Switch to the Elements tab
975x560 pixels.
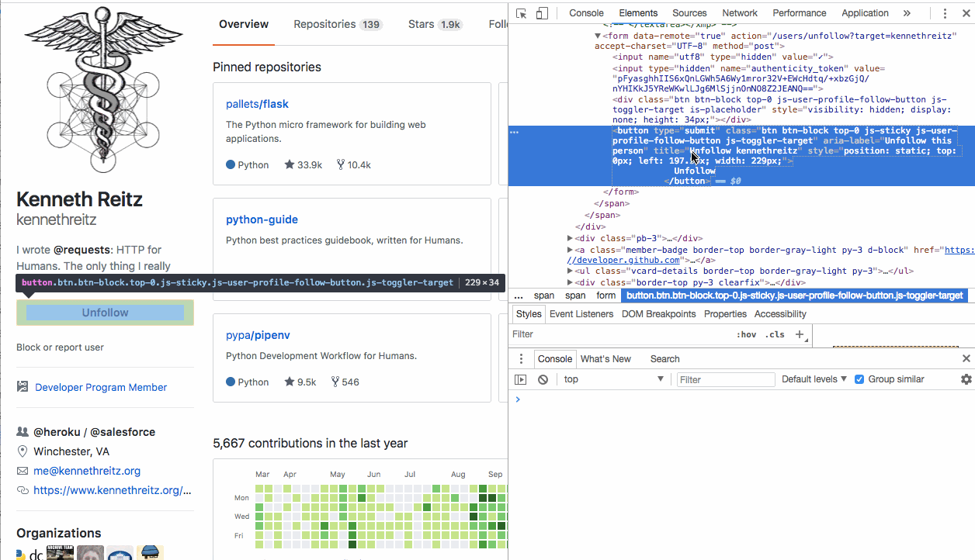(x=638, y=13)
